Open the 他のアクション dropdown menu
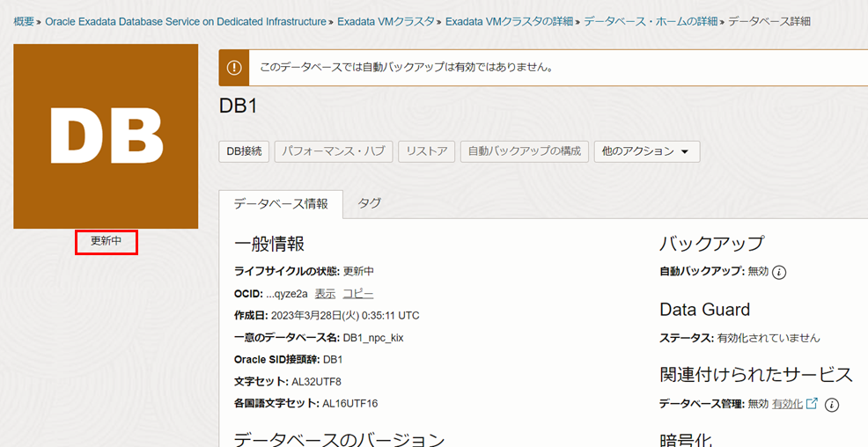 click(x=646, y=151)
